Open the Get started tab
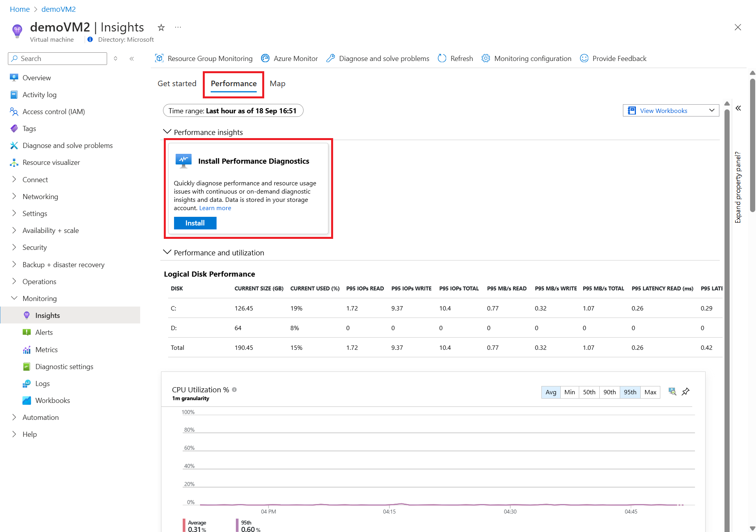 pyautogui.click(x=177, y=83)
